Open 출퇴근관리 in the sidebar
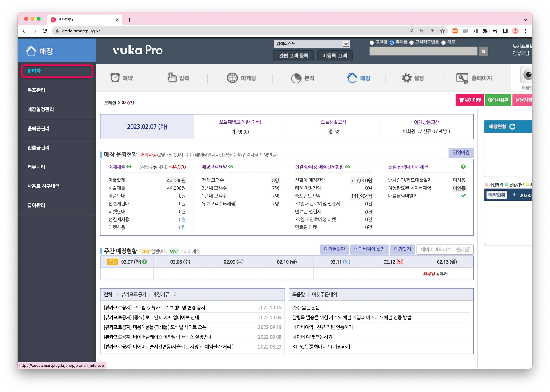 tap(38, 128)
